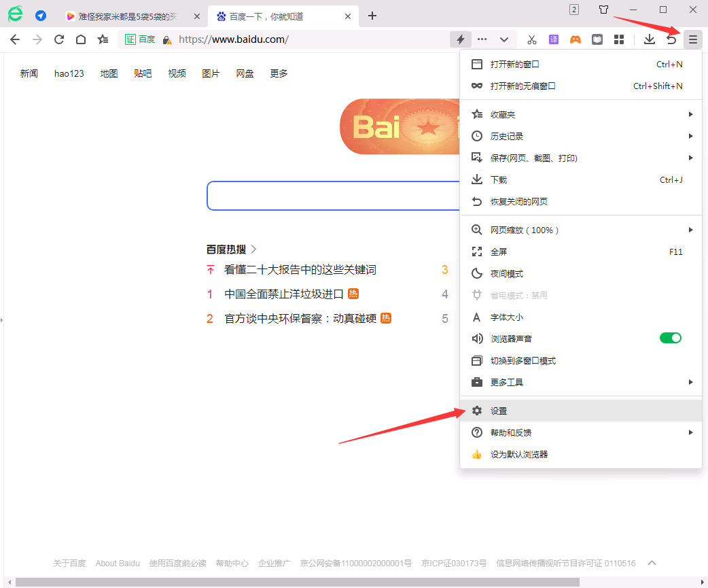The width and height of the screenshot is (708, 588).
Task: Open hot search 官方谈中央环保督察：动真碰硬
Action: [300, 319]
